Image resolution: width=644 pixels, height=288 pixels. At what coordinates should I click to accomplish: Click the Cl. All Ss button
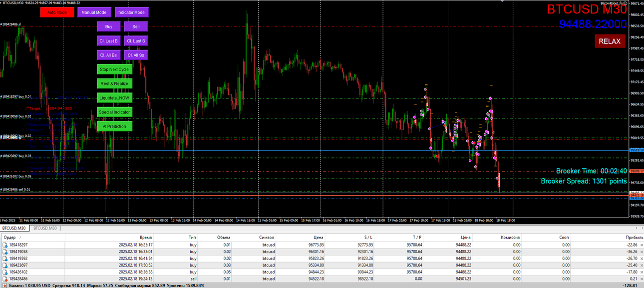click(136, 55)
